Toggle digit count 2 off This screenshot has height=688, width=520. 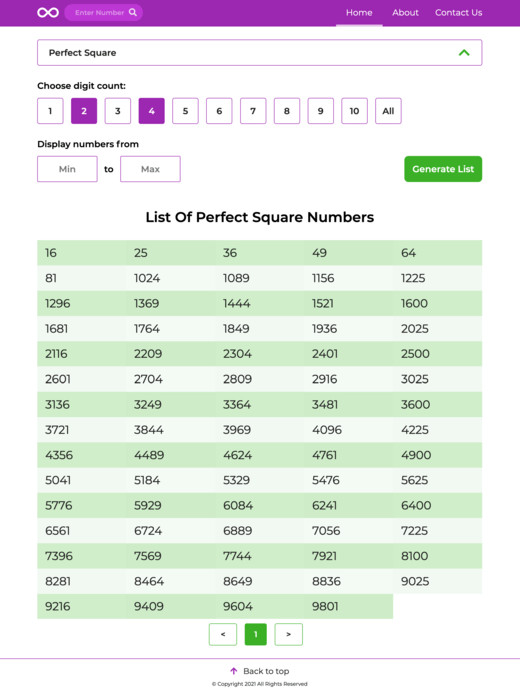pyautogui.click(x=84, y=111)
